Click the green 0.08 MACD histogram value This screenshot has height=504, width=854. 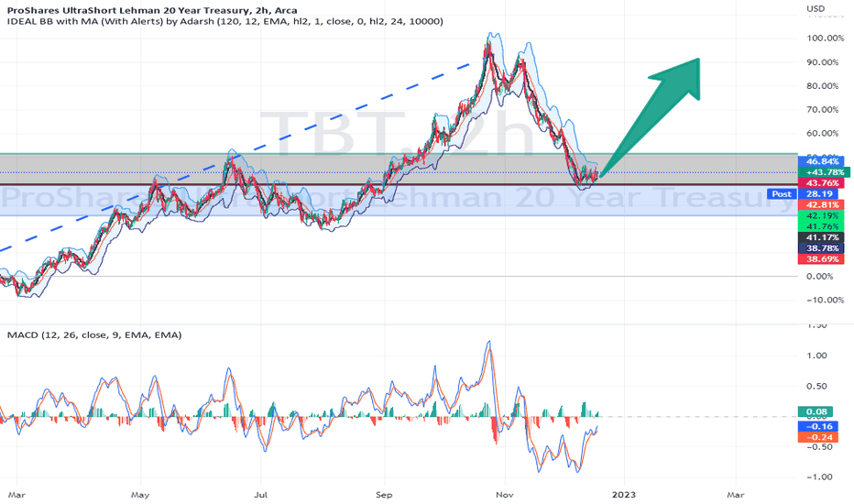pyautogui.click(x=817, y=412)
